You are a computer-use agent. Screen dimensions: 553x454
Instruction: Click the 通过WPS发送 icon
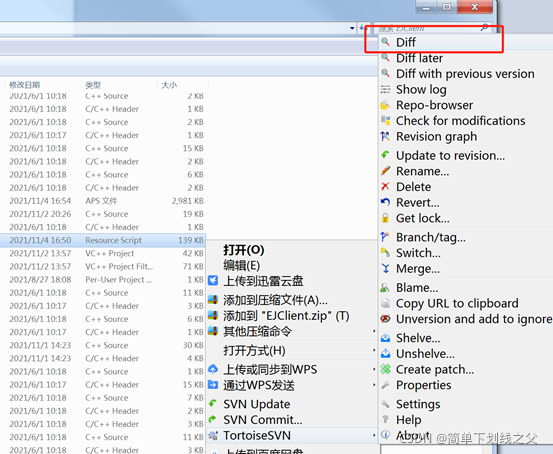213,385
